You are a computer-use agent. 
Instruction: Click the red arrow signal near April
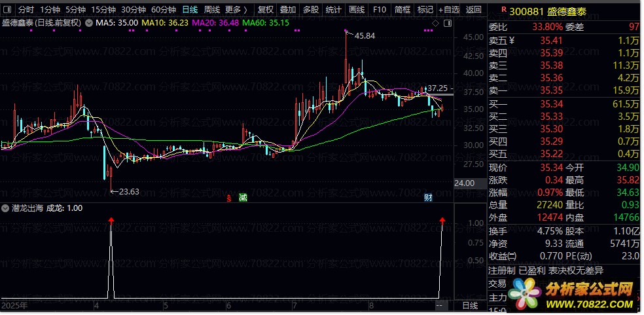pyautogui.click(x=111, y=221)
